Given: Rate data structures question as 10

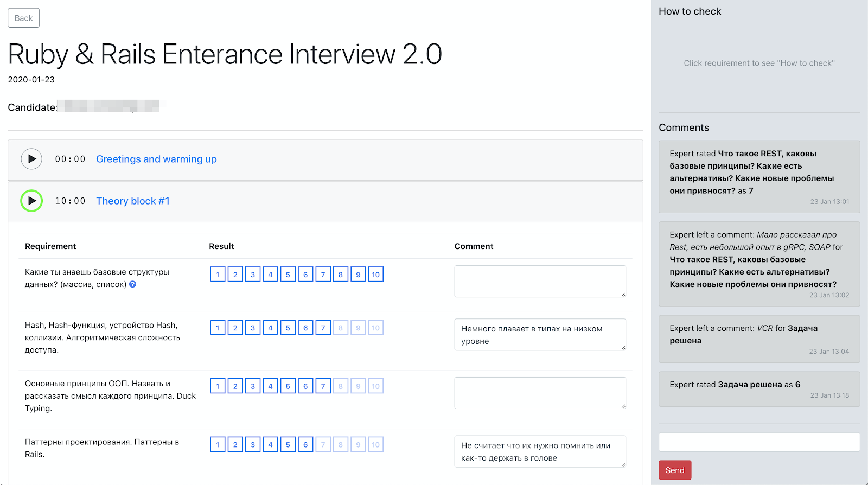Looking at the screenshot, I should tap(376, 275).
